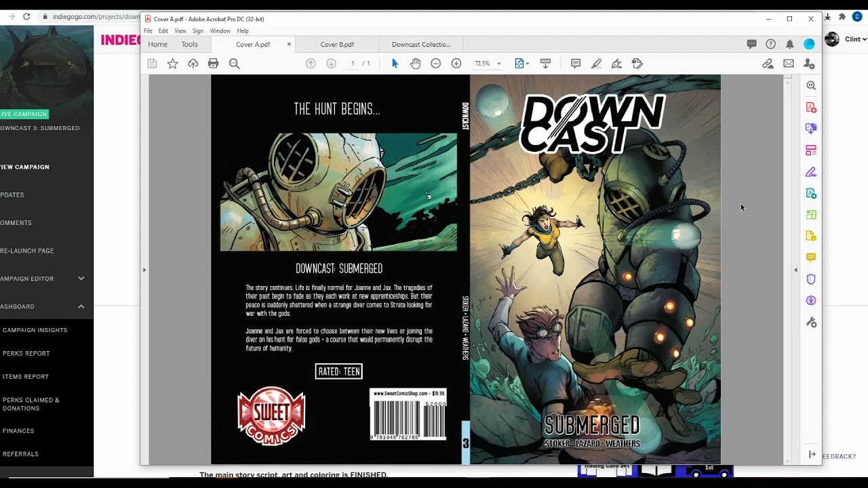Expand the Campaign Editor section
Viewport: 868px width, 488px height.
pyautogui.click(x=81, y=279)
